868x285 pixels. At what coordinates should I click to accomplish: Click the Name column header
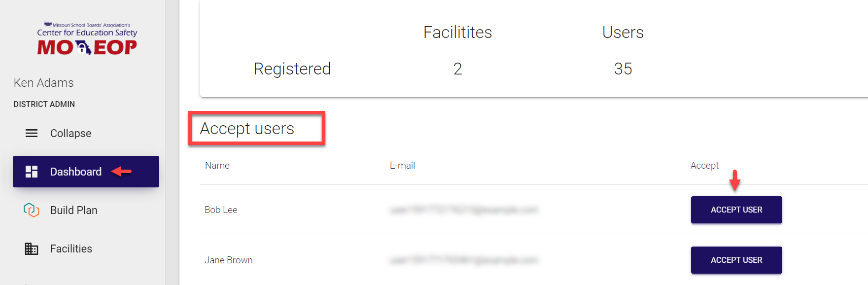tap(217, 166)
